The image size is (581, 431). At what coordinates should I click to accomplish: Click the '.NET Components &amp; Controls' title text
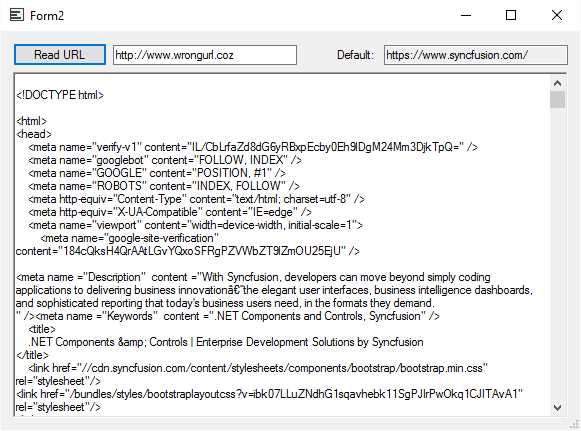pyautogui.click(x=226, y=342)
